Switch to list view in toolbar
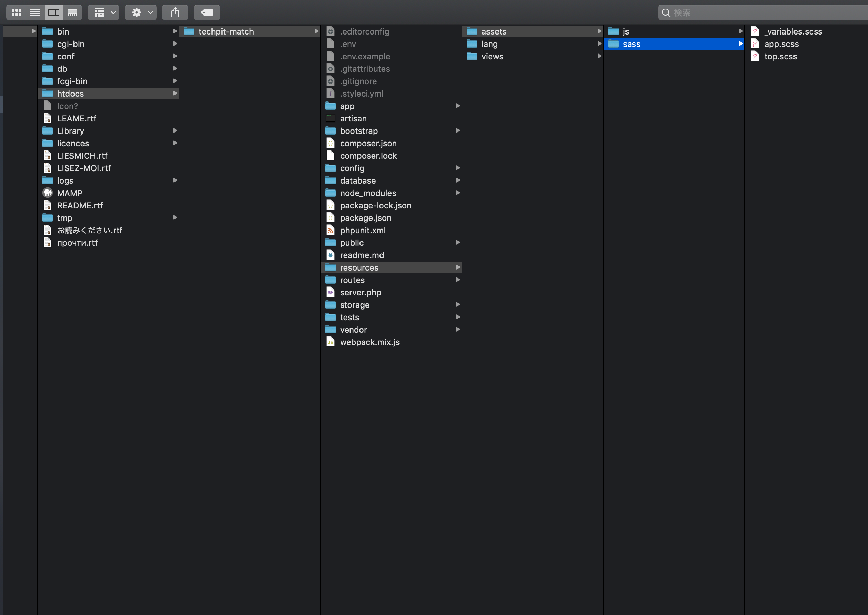Viewport: 868px width, 615px height. [35, 12]
